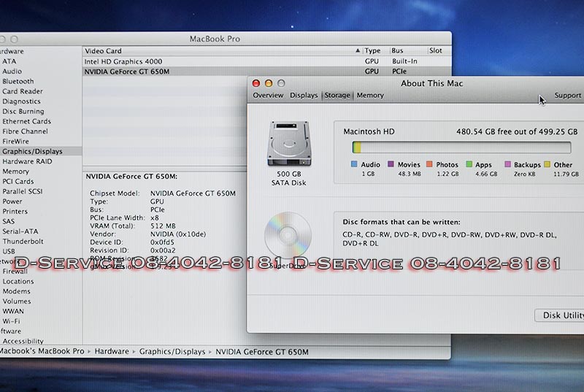584x392 pixels.
Task: Click the green Apps legend swatch
Action: [x=469, y=164]
